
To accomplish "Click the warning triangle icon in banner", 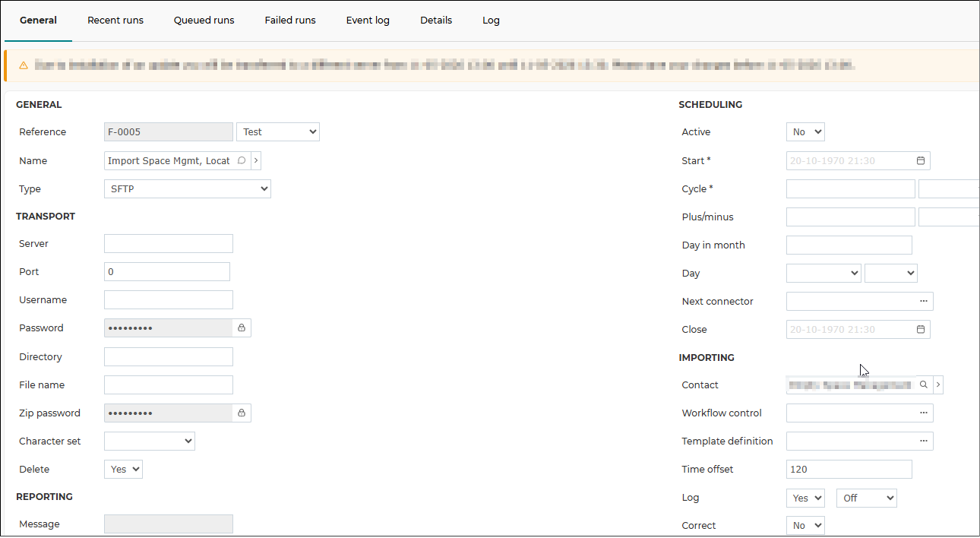I will pyautogui.click(x=24, y=66).
